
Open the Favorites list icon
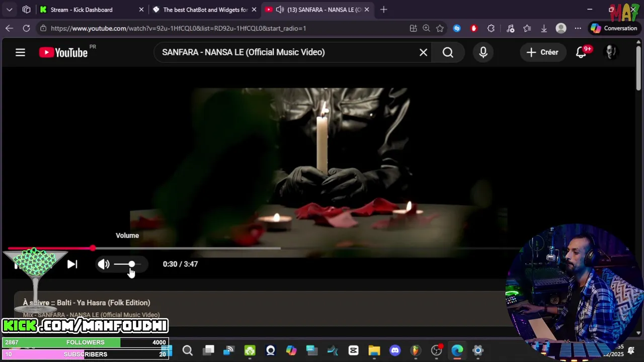[527, 29]
